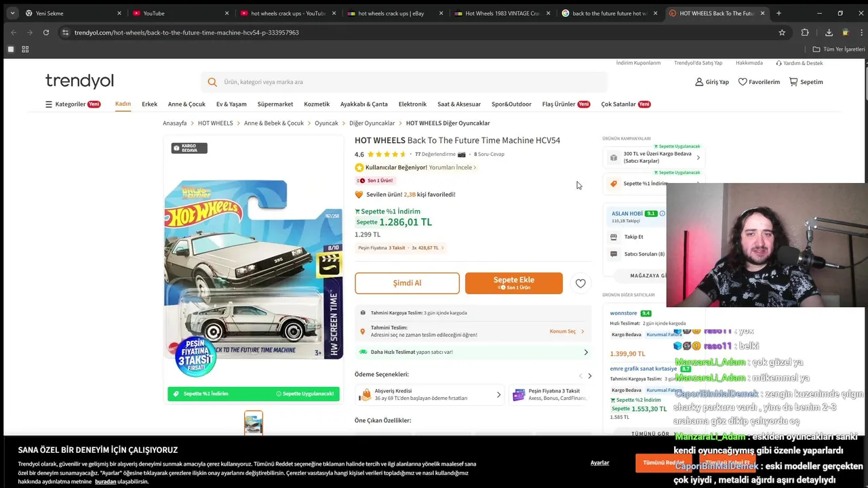Open Sepetim shopping cart
Viewport: 868px width, 488px height.
click(806, 82)
